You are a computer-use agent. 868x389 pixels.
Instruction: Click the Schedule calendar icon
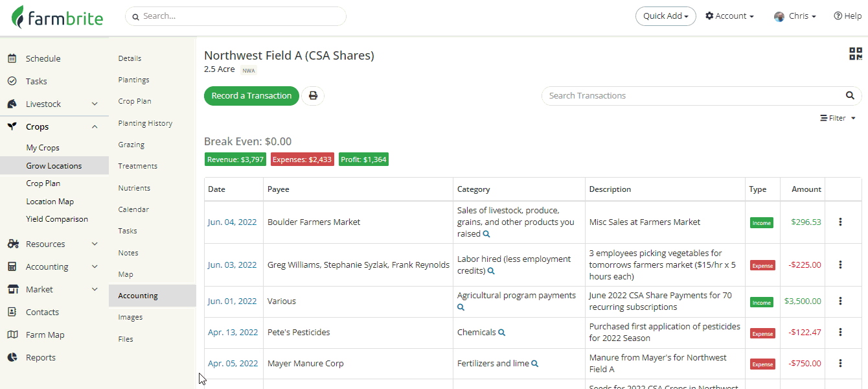[12, 58]
